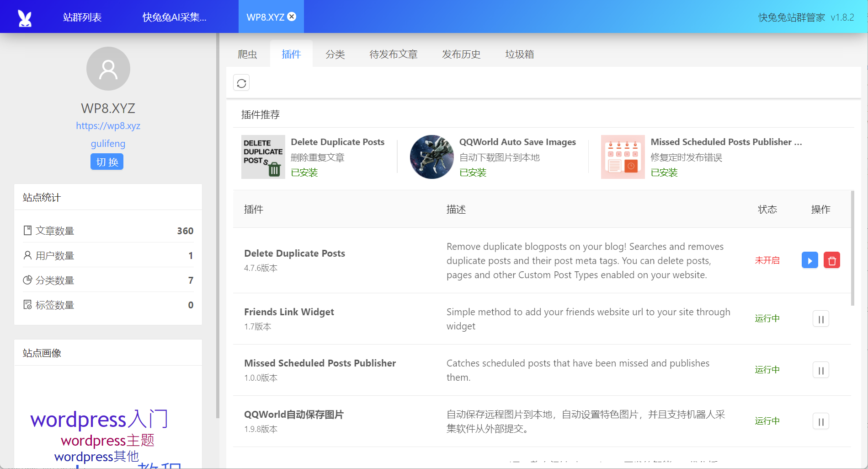Image resolution: width=868 pixels, height=469 pixels.
Task: Click the refresh plugins icon
Action: coord(241,83)
